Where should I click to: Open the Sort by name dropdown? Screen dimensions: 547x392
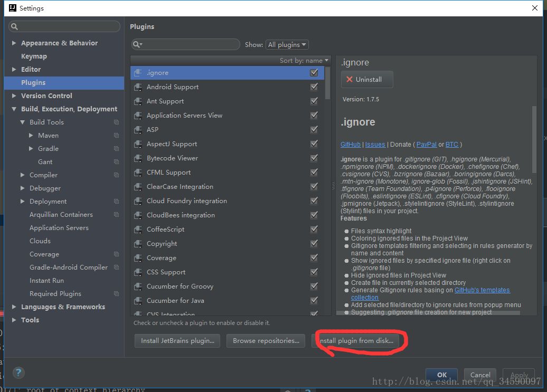pos(304,61)
